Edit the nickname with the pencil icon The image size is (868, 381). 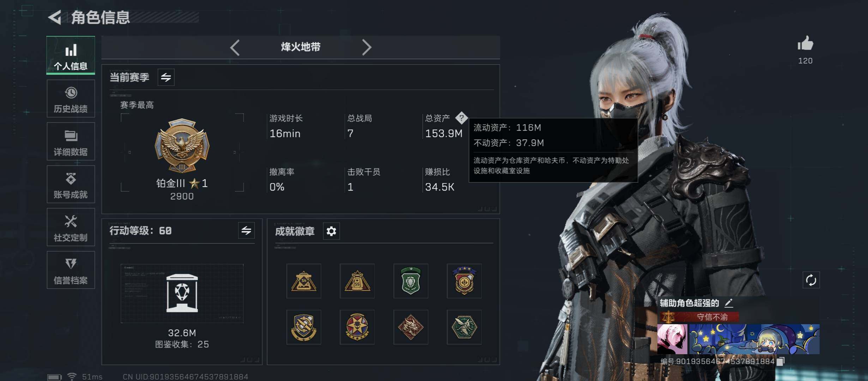coord(729,303)
